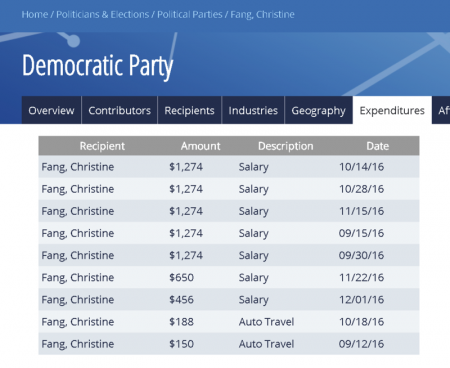
Task: Click the Home breadcrumb link
Action: pos(35,15)
